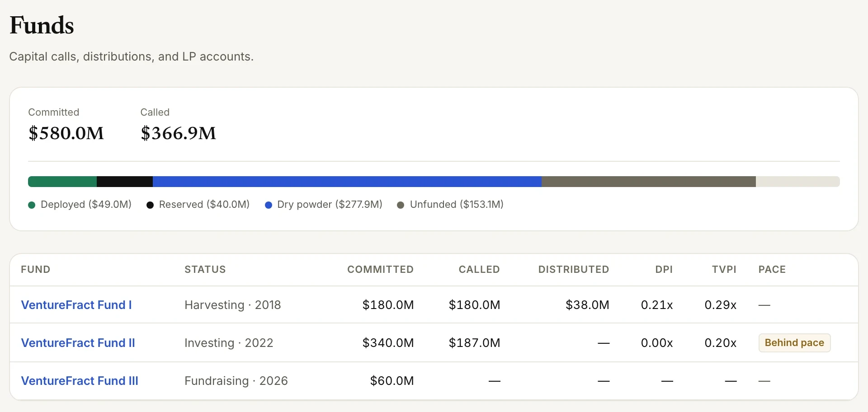This screenshot has height=412, width=868.
Task: Click the Reserved ($40.0M) legend label
Action: click(204, 205)
